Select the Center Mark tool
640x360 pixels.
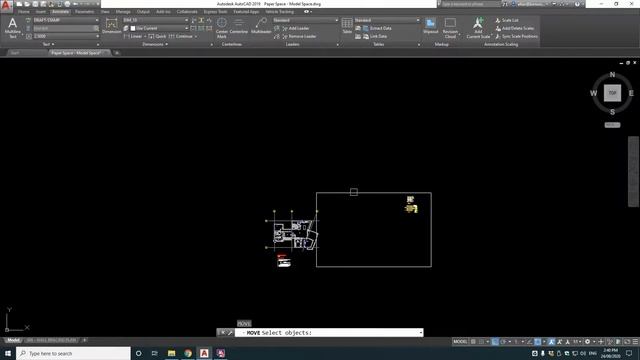coord(222,28)
